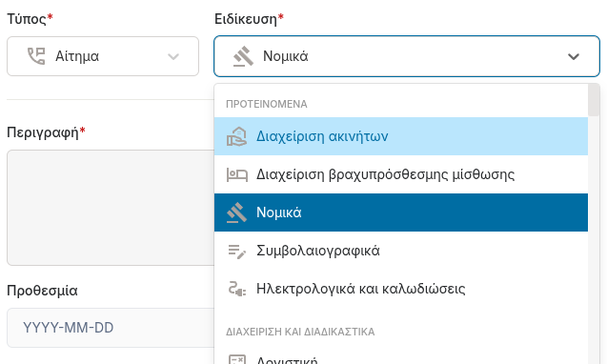
Task: Click the gavel icon in the Νομικά list row
Action: tap(236, 212)
